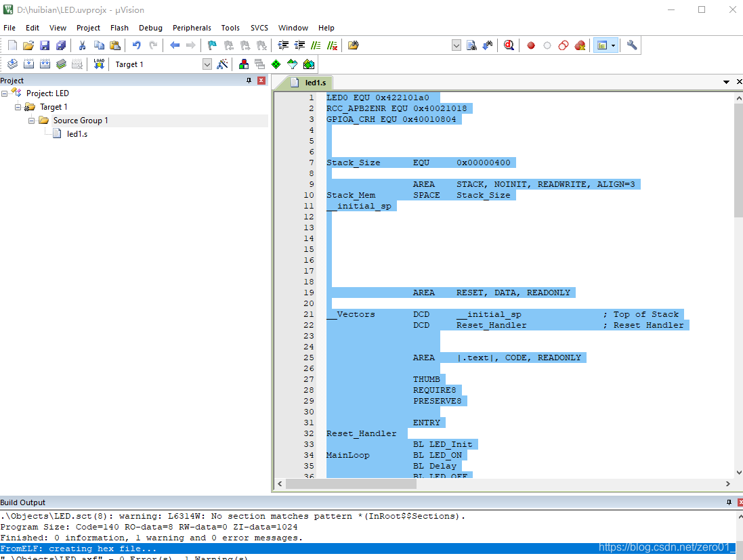Build the target files
Screen dimensions: 743x560
tap(28, 64)
